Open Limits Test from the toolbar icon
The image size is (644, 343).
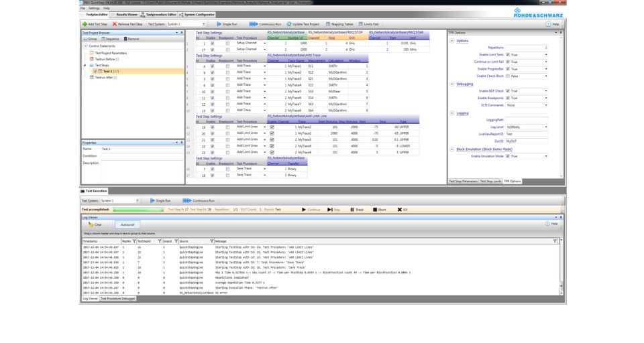pos(361,24)
